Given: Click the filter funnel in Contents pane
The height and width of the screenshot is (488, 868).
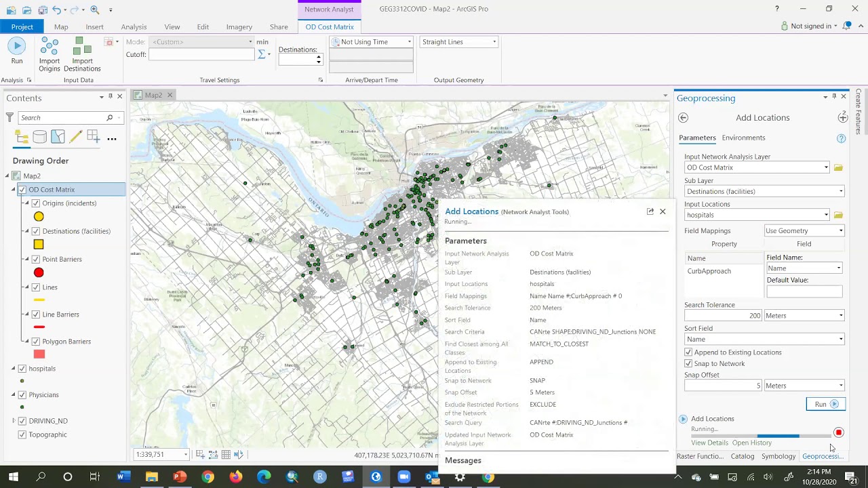Looking at the screenshot, I should (x=9, y=118).
